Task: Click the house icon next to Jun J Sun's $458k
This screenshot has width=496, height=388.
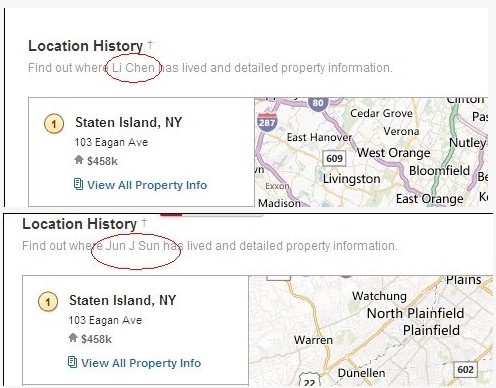Action: [x=73, y=338]
